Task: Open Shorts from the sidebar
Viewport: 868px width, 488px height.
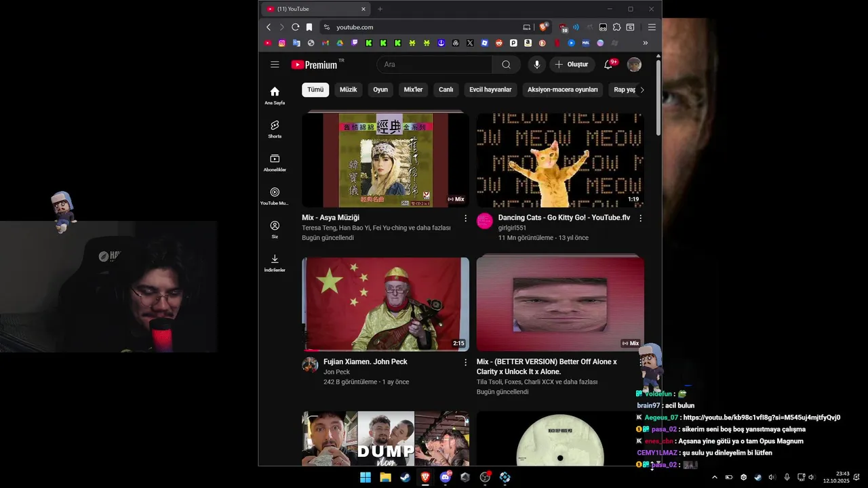Action: pyautogui.click(x=275, y=129)
